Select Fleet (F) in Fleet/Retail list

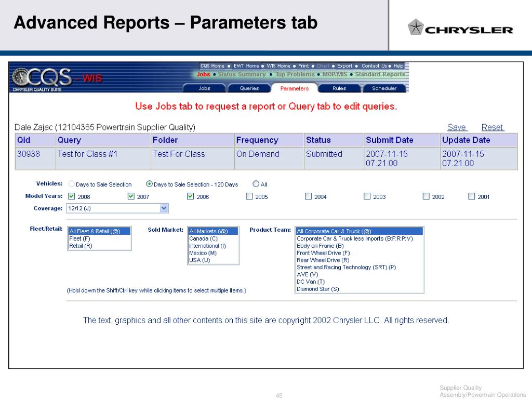pyautogui.click(x=99, y=238)
